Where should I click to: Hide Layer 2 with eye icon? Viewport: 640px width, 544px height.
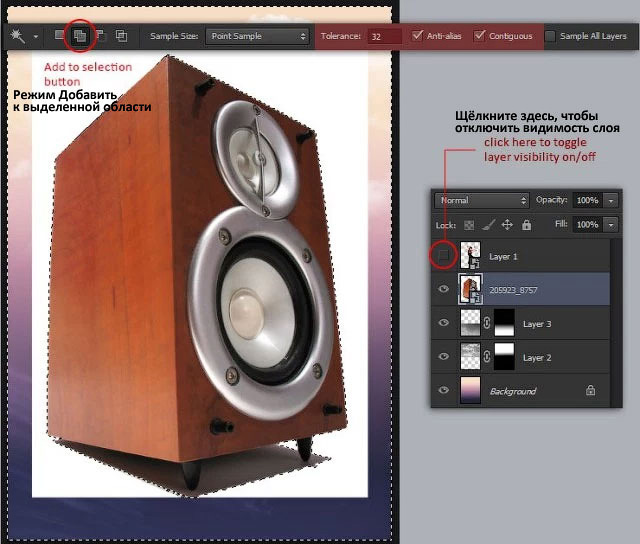coord(444,357)
